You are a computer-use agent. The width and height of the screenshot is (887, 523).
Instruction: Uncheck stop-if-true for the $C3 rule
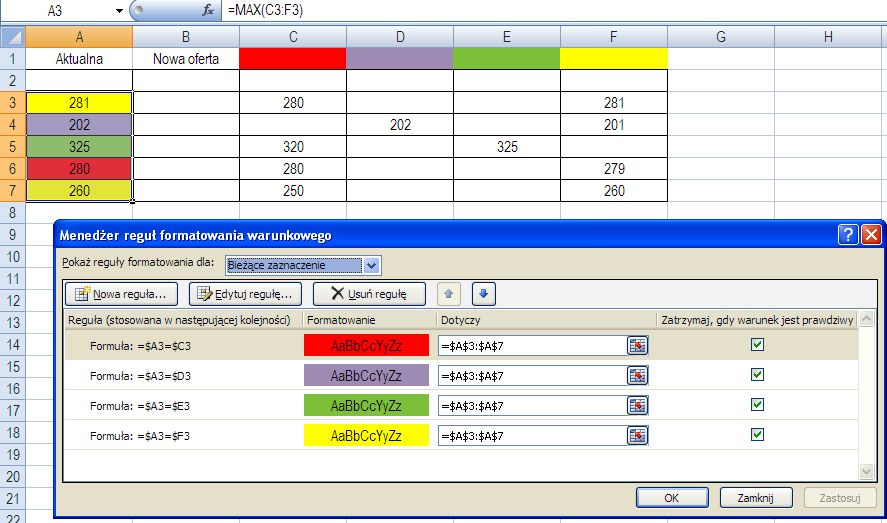pos(757,344)
